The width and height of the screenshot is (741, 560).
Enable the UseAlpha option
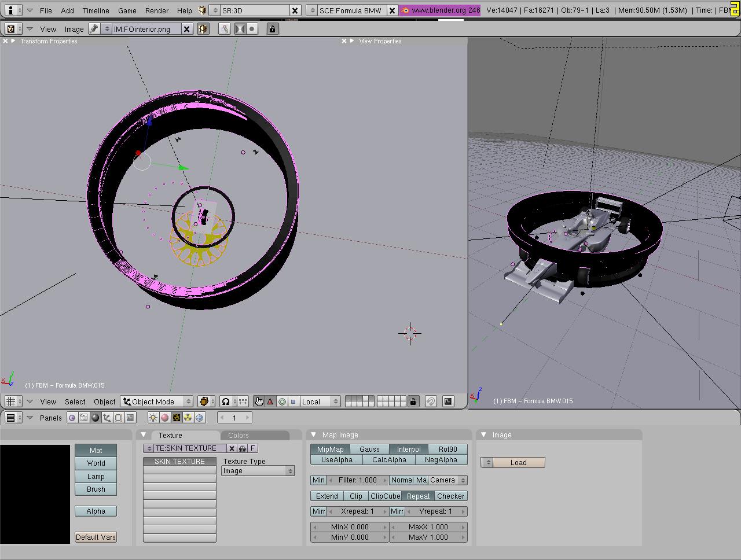point(337,460)
